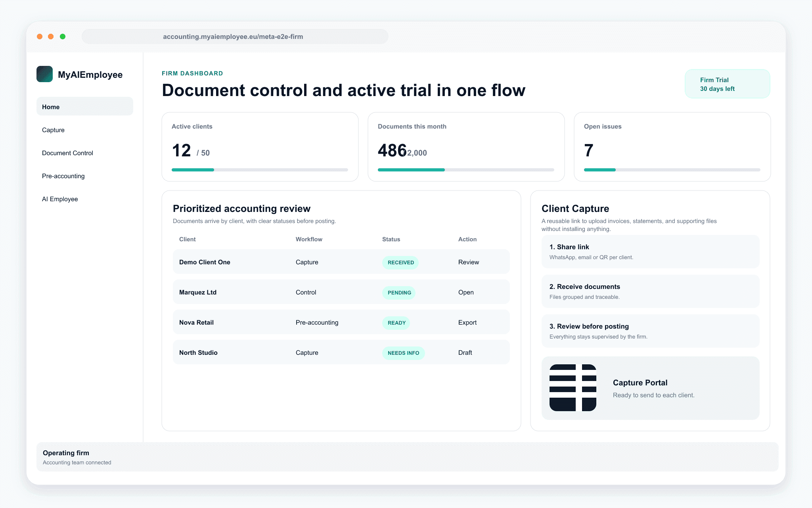
Task: Click the Firm Trial 30 days left badge
Action: pos(727,84)
